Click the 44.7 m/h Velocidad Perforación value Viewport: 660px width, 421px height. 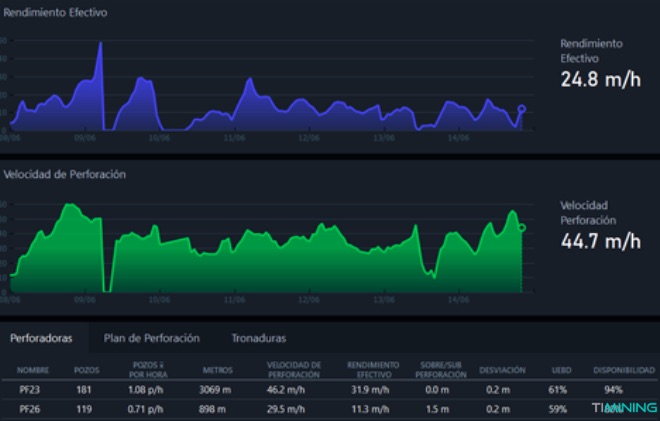[x=600, y=241]
